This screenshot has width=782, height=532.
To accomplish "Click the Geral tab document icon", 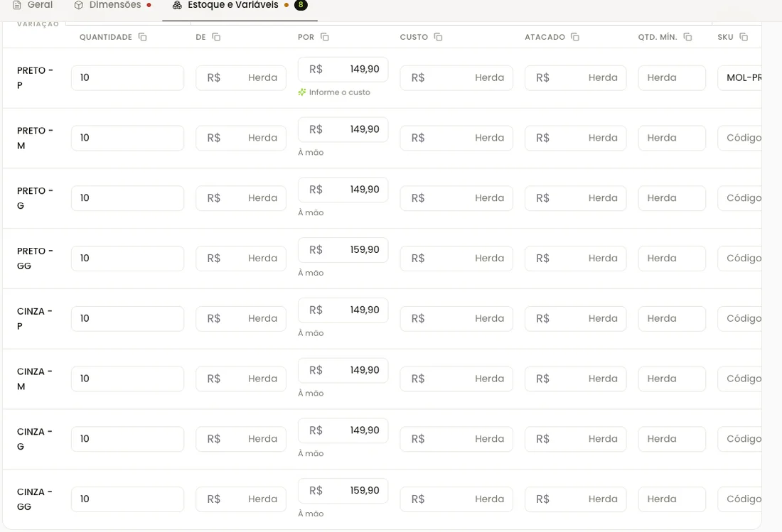I will pyautogui.click(x=17, y=5).
